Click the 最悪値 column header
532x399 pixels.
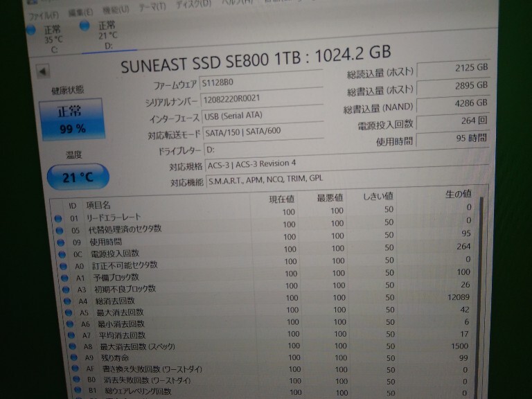click(x=330, y=197)
